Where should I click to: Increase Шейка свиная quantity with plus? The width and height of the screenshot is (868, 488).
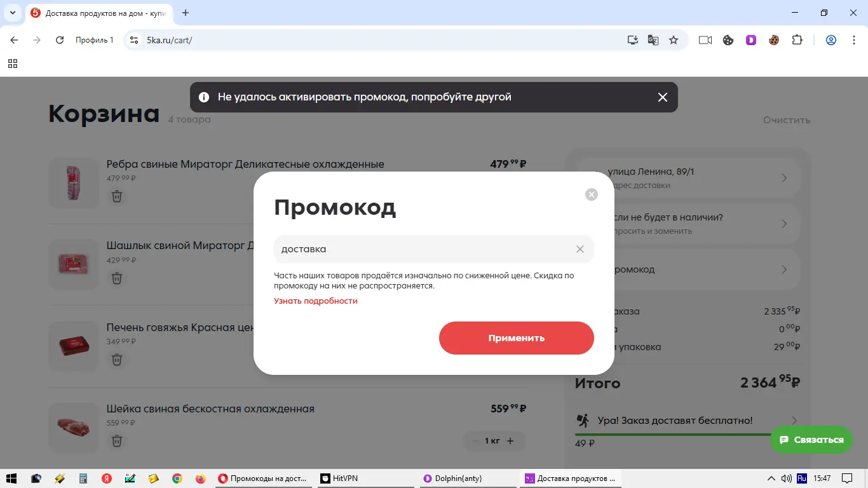510,441
